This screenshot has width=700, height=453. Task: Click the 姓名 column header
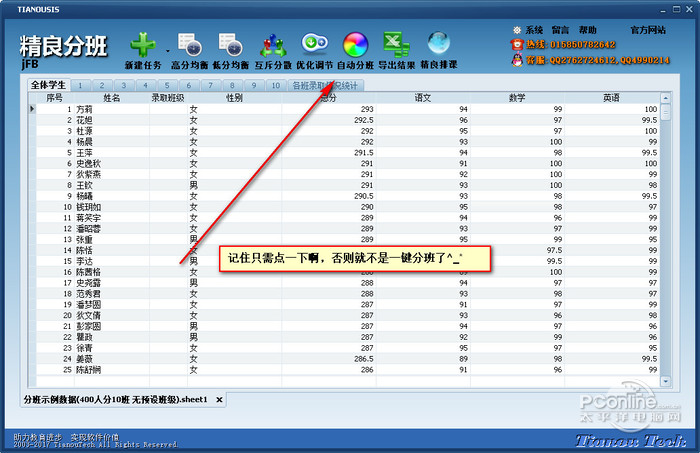pyautogui.click(x=112, y=98)
